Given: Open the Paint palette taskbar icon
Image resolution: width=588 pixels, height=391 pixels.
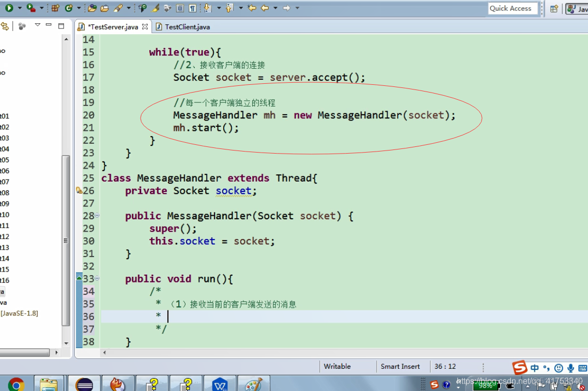Looking at the screenshot, I should pyautogui.click(x=254, y=384).
